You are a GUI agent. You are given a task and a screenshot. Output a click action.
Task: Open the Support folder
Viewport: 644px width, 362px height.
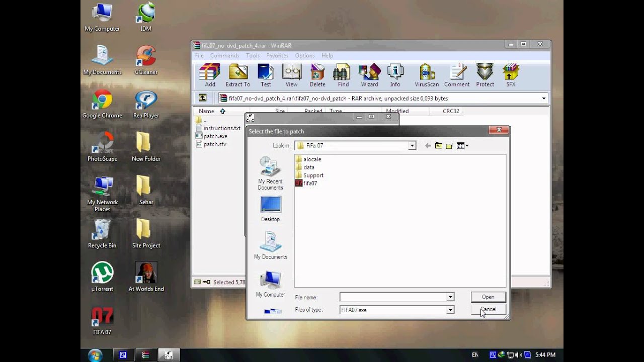(309, 175)
